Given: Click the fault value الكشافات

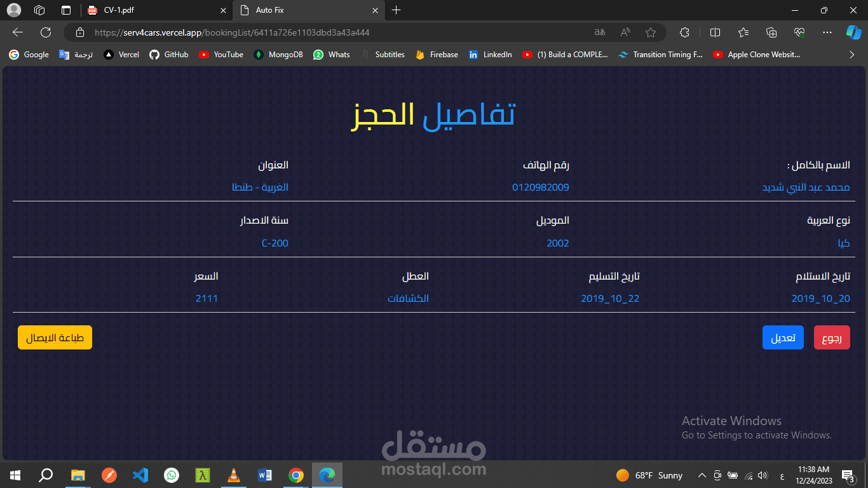Looking at the screenshot, I should [408, 299].
